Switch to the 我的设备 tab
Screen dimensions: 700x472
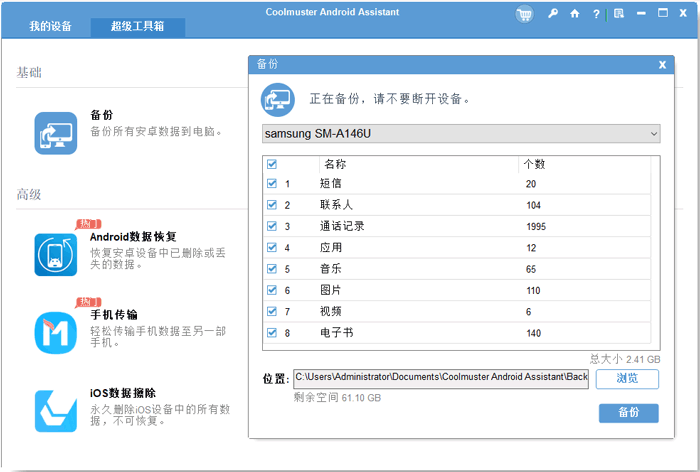[x=50, y=26]
